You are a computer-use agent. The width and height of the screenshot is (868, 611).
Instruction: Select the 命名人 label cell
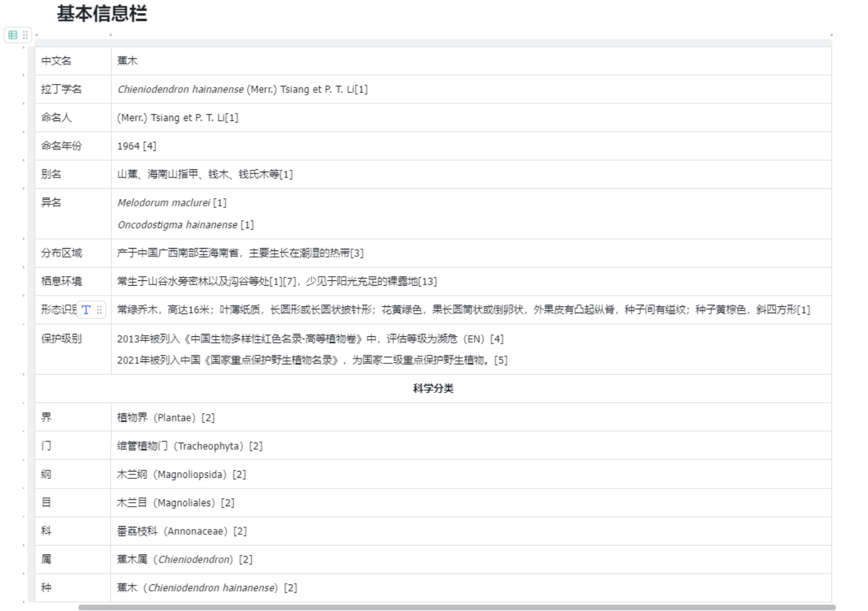73,118
